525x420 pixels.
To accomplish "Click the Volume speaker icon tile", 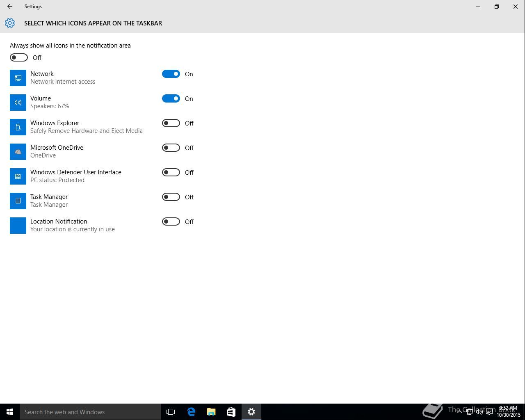I will pyautogui.click(x=18, y=103).
